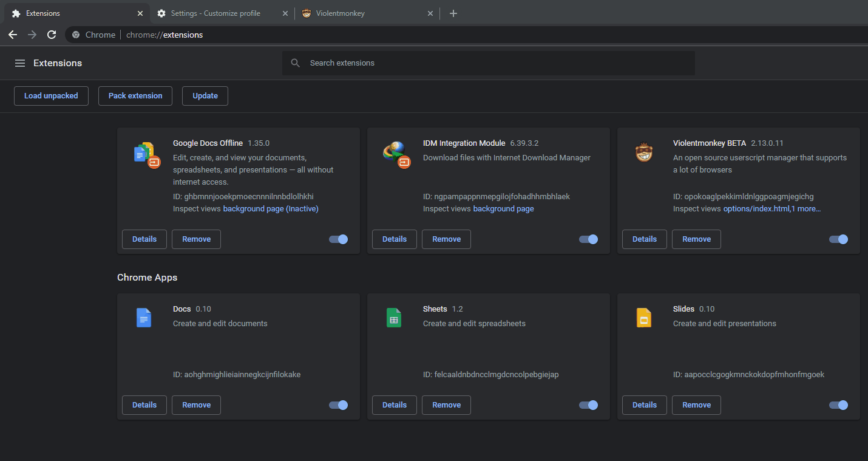Click the Sheets app icon
Viewport: 868px width, 461px height.
pos(394,318)
